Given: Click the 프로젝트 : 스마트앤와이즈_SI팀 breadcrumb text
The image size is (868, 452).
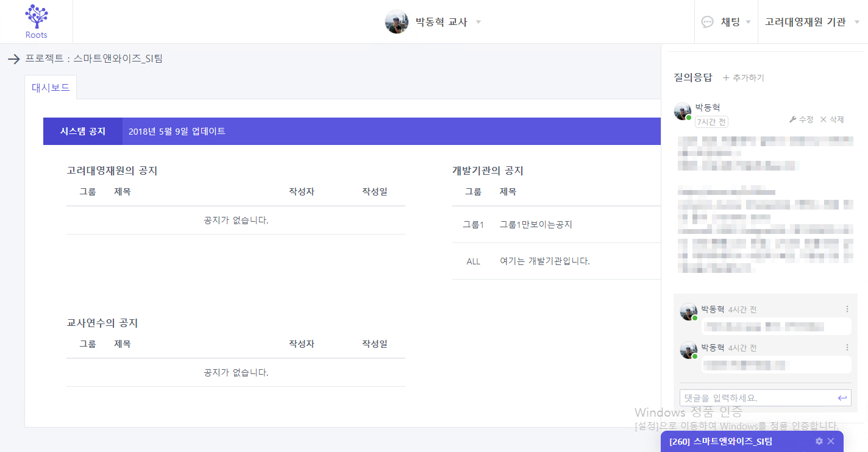Looking at the screenshot, I should pos(94,59).
